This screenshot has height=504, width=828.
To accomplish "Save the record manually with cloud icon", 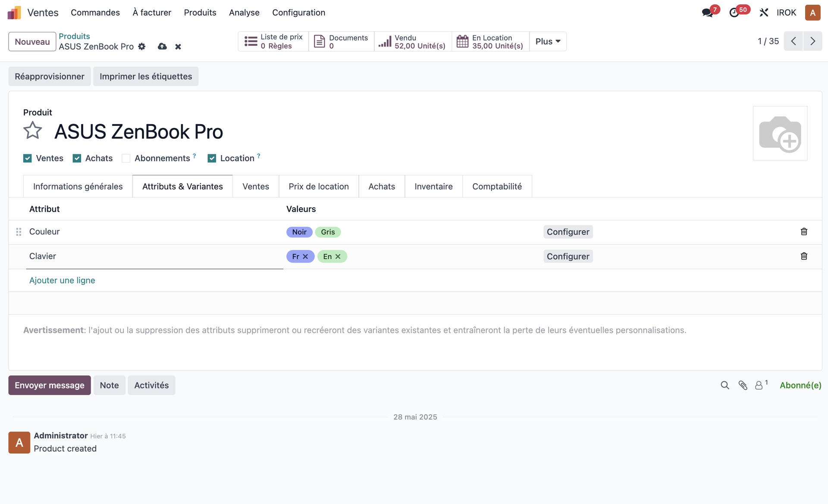I will (x=162, y=47).
